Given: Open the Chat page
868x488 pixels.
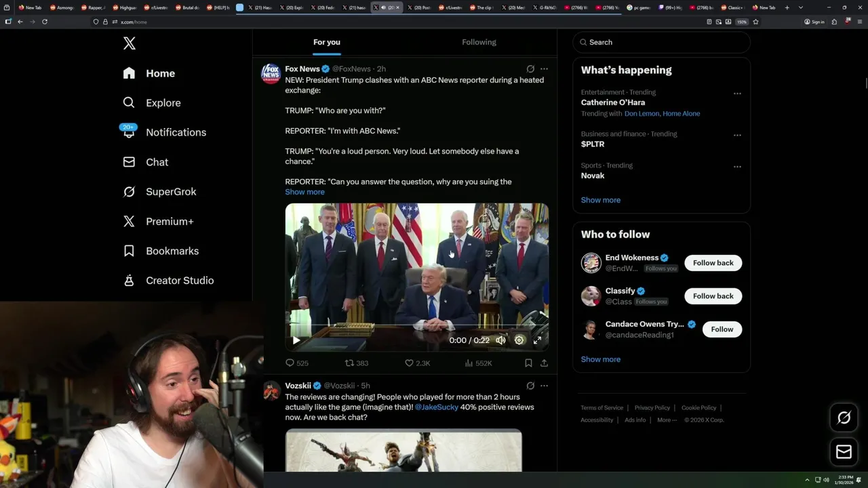Looking at the screenshot, I should (x=146, y=162).
